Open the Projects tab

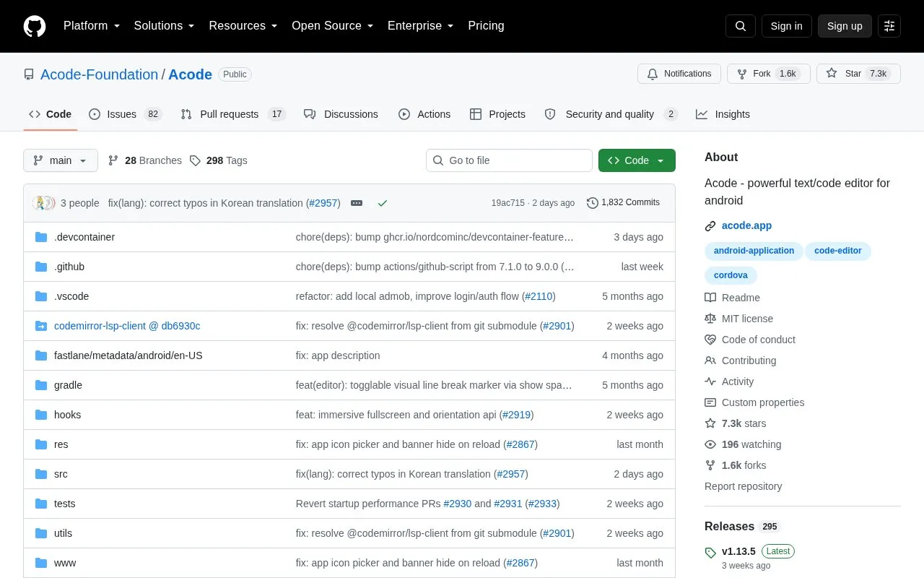pyautogui.click(x=497, y=114)
